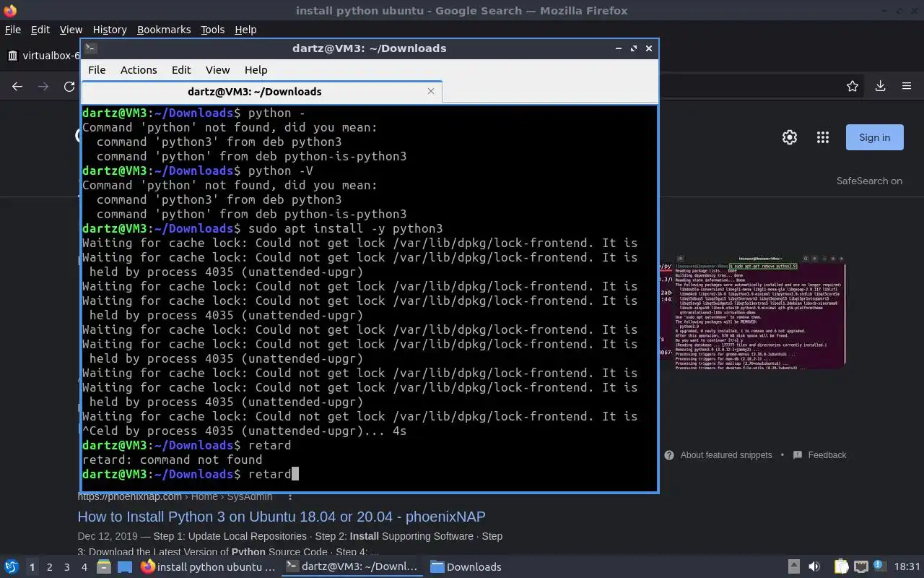Screen dimensions: 924x578
Task: Click the show desktop panel icon
Action: point(125,567)
